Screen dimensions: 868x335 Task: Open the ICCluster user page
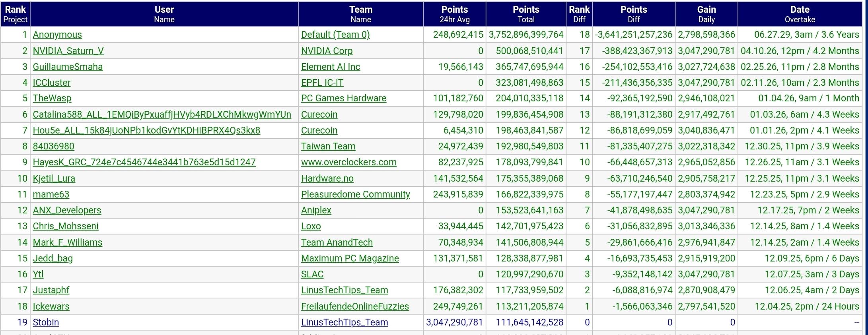coord(52,83)
